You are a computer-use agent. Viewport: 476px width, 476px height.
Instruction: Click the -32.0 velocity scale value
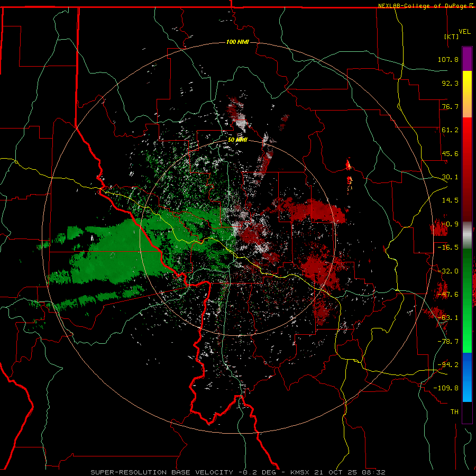click(x=448, y=271)
